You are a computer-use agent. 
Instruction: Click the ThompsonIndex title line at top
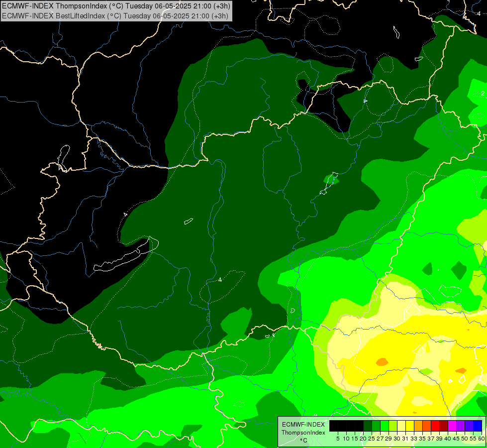click(x=116, y=6)
